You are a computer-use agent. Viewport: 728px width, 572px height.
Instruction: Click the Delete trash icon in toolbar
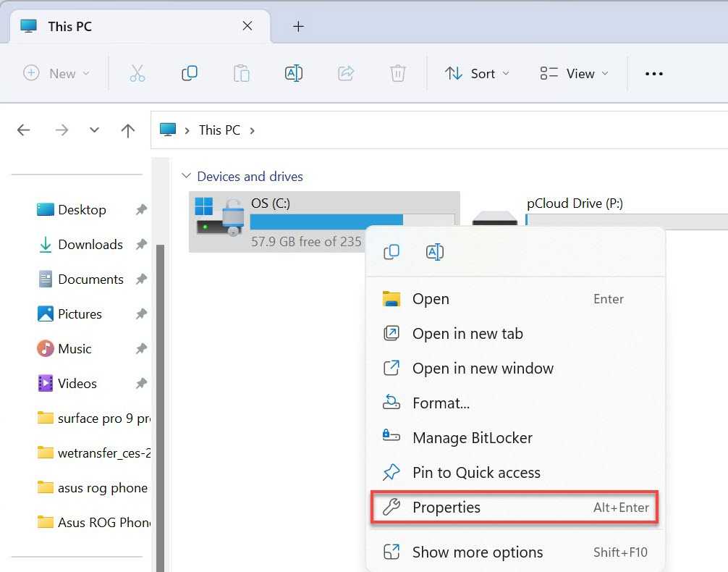pos(398,73)
